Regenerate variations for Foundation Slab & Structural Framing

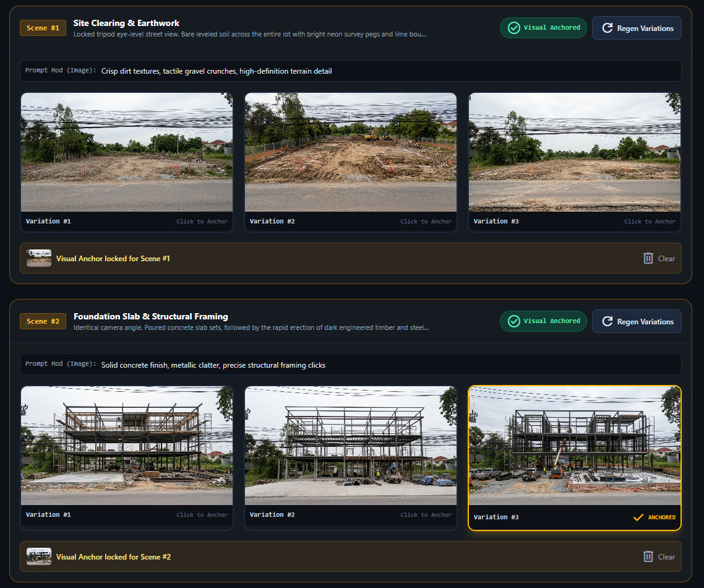(x=637, y=321)
